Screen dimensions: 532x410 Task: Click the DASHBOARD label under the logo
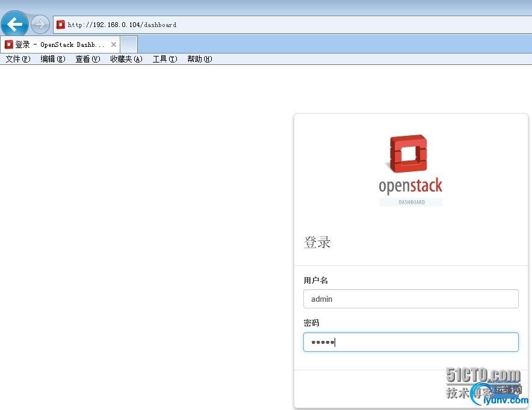pyautogui.click(x=412, y=202)
